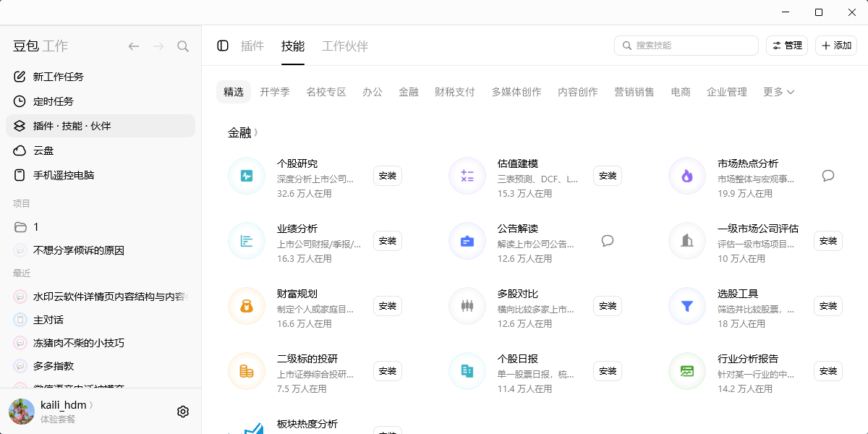Install the 一级市场公司评估 skill
The height and width of the screenshot is (434, 868).
pyautogui.click(x=828, y=241)
